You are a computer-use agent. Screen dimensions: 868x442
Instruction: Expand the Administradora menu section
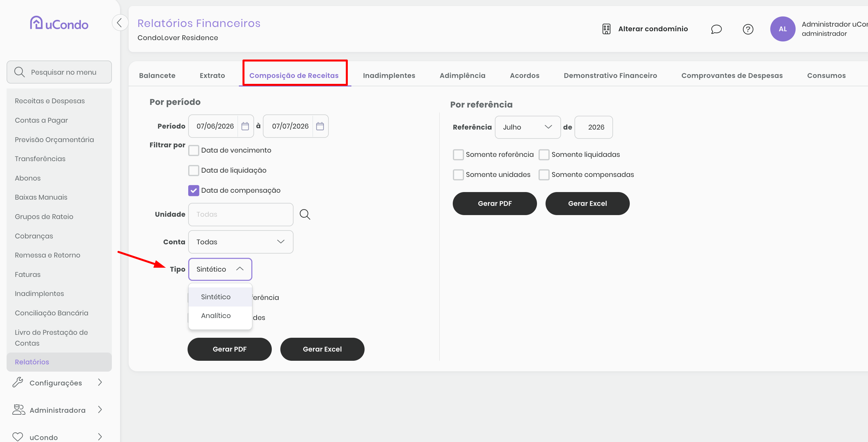pos(100,410)
